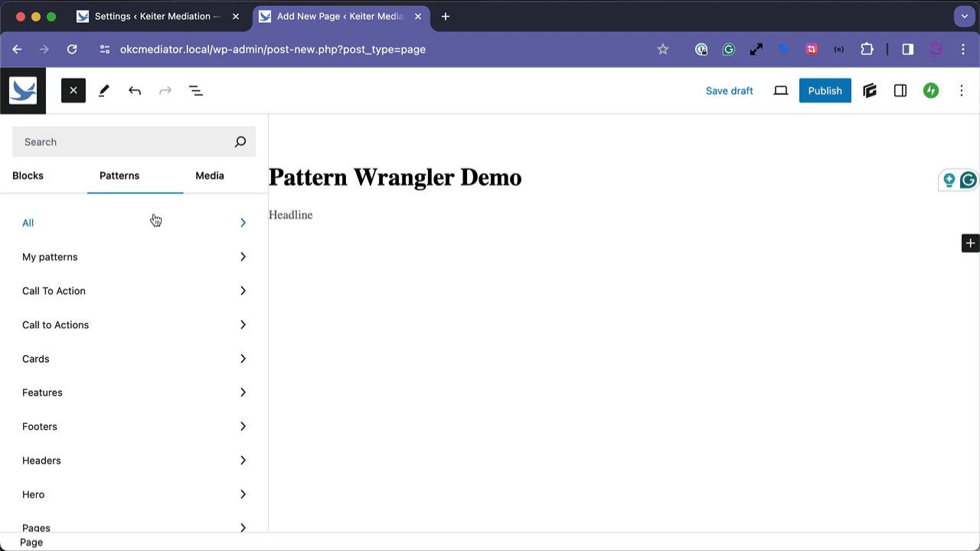This screenshot has height=551, width=980.
Task: Open Call to Actions pattern category
Action: pos(134,324)
